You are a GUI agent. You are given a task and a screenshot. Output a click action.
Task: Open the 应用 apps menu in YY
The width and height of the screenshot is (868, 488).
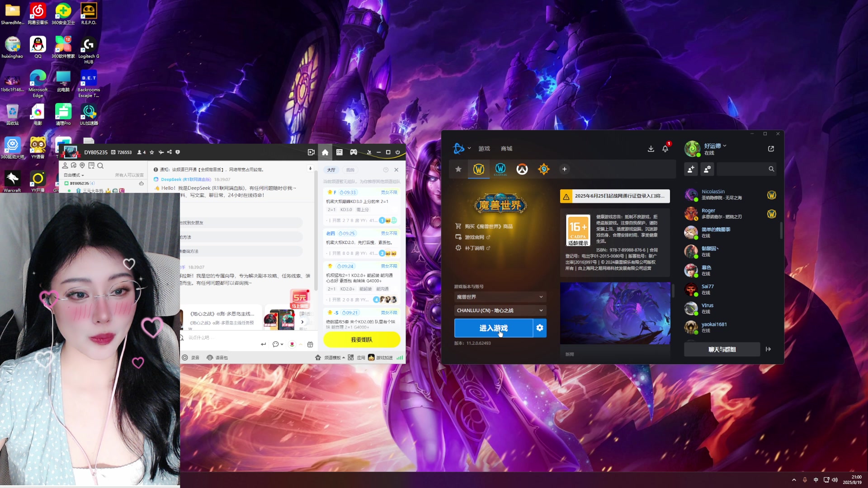tap(357, 357)
